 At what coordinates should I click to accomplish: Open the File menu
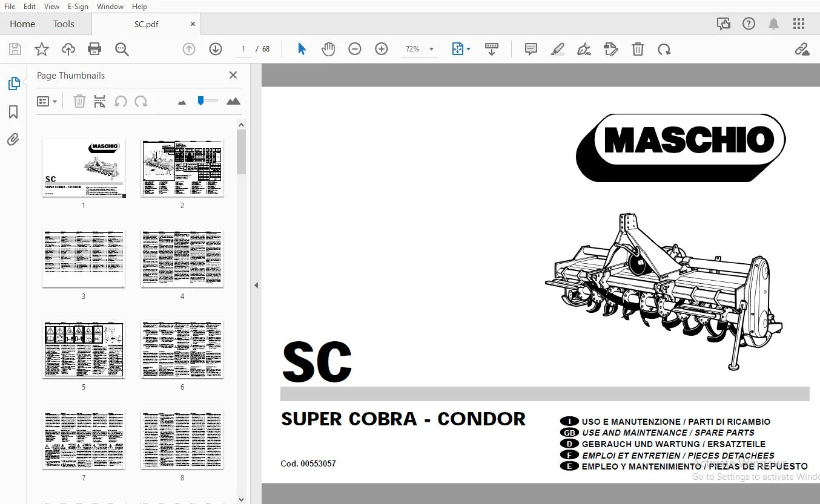(9, 6)
